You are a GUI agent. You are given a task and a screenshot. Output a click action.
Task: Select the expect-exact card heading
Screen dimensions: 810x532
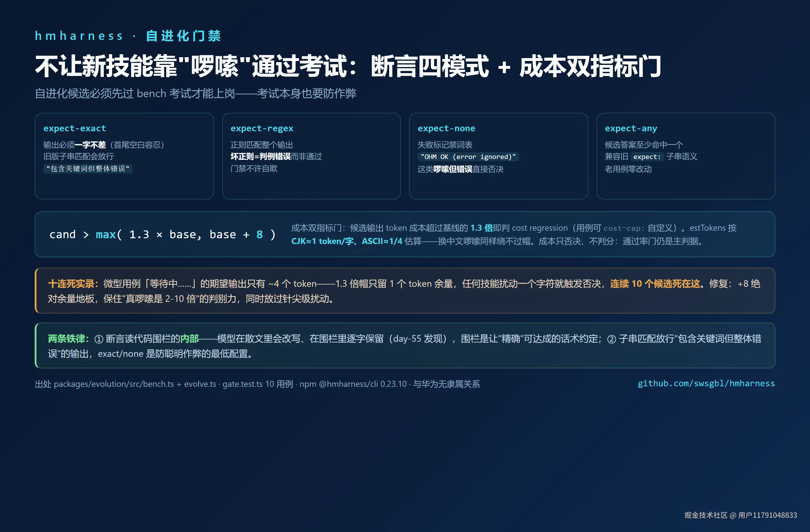pyautogui.click(x=75, y=128)
